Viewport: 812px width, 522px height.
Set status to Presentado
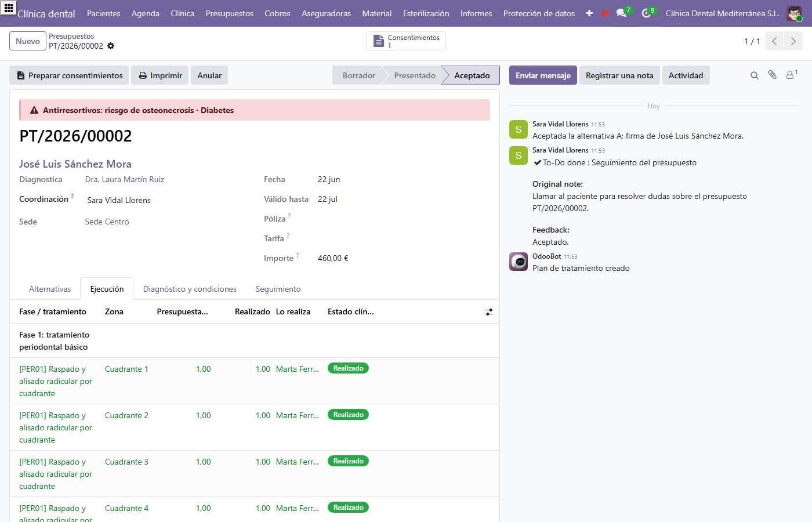click(x=414, y=75)
